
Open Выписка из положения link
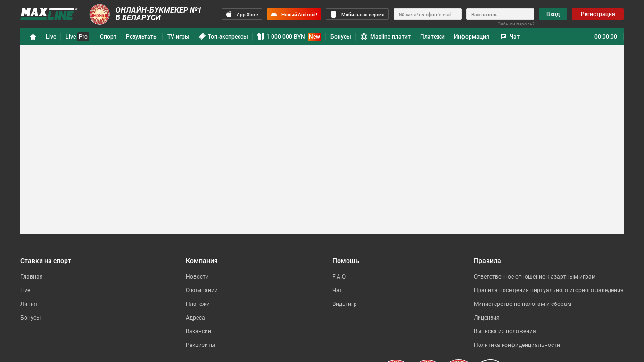click(x=505, y=331)
